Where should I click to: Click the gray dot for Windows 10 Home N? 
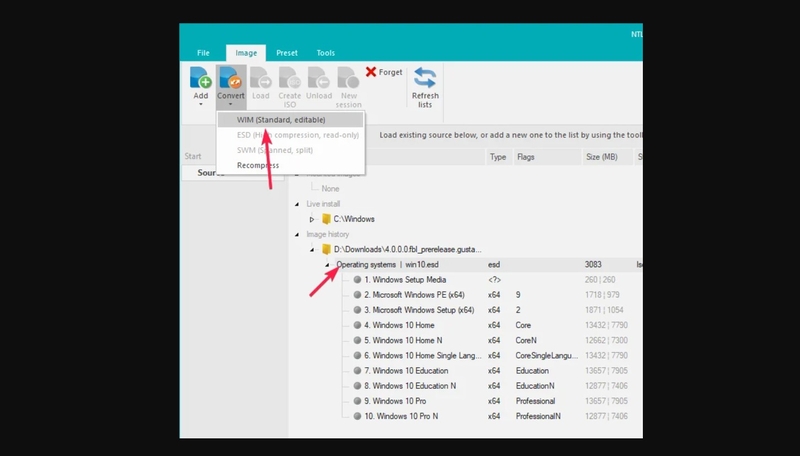tap(357, 340)
